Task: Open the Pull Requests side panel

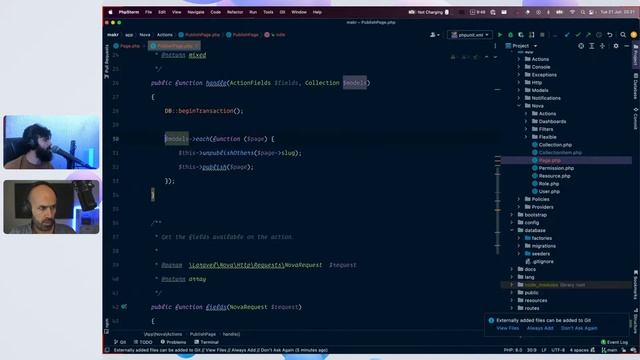Action: click(107, 61)
